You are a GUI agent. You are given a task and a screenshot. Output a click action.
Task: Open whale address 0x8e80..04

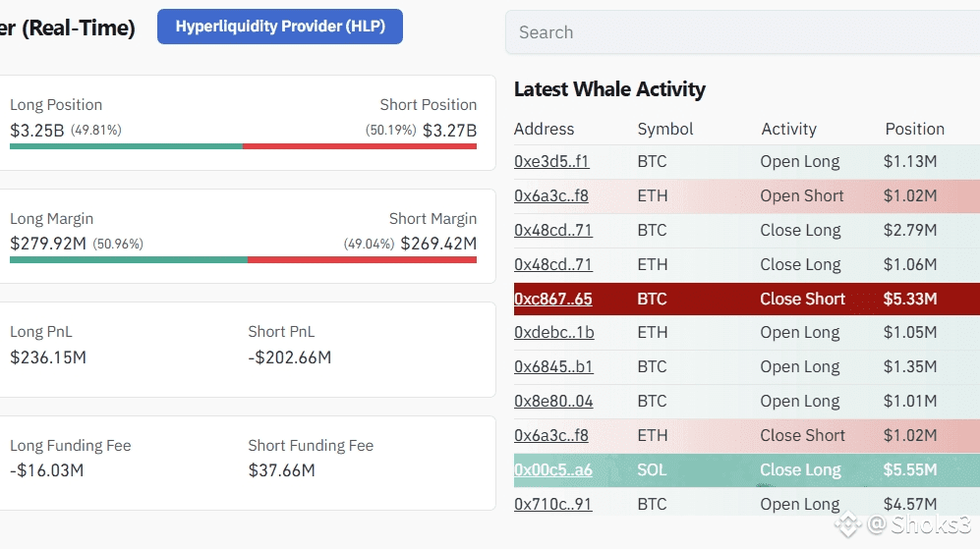pos(553,402)
